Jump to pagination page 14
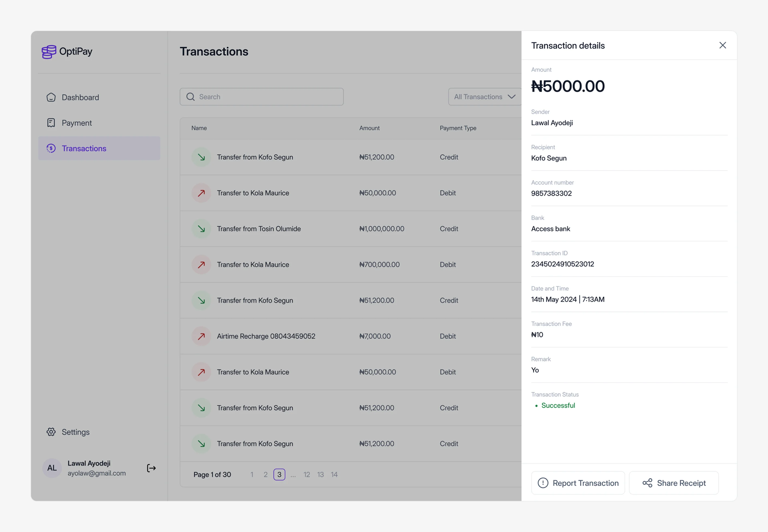This screenshot has width=768, height=532. click(x=334, y=474)
